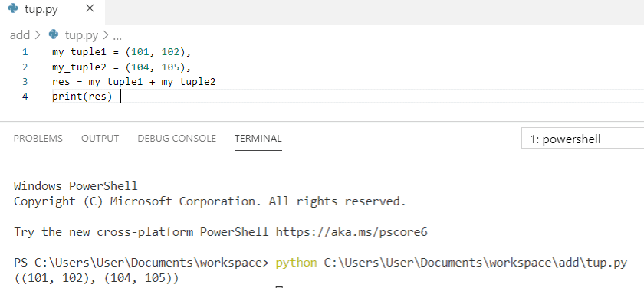The image size is (644, 288).
Task: Click the 'res = my_tuple1 + my_tuple2' line
Action: pos(134,83)
